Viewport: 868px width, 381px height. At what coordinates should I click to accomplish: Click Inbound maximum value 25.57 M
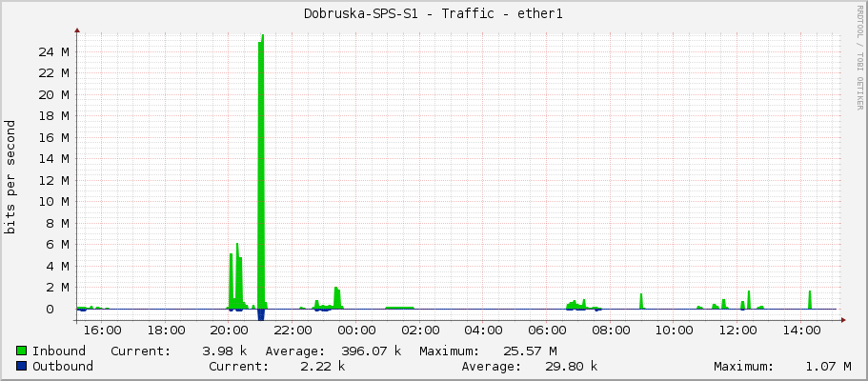tap(530, 351)
